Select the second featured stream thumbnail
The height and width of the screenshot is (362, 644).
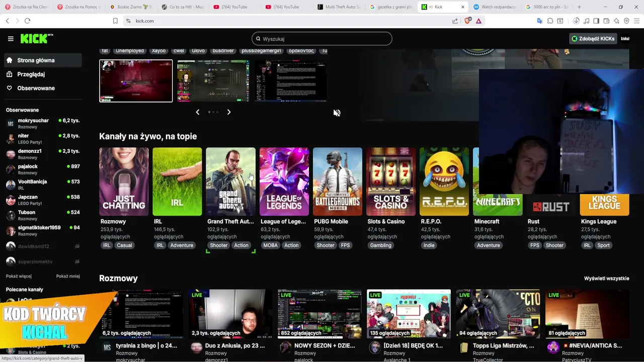click(x=213, y=81)
